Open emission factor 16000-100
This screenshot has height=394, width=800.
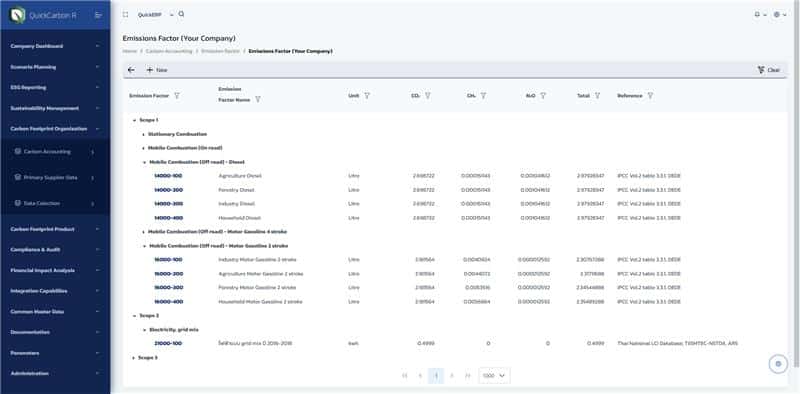click(168, 260)
